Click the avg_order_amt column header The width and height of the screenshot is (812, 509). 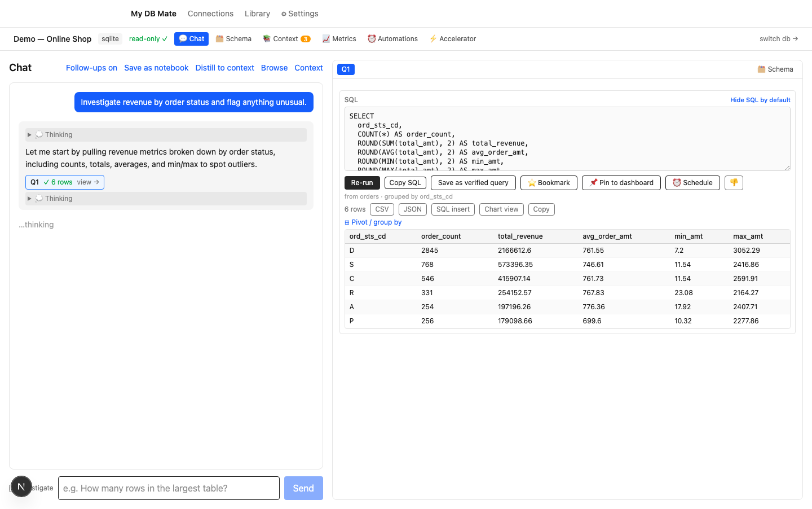click(607, 236)
